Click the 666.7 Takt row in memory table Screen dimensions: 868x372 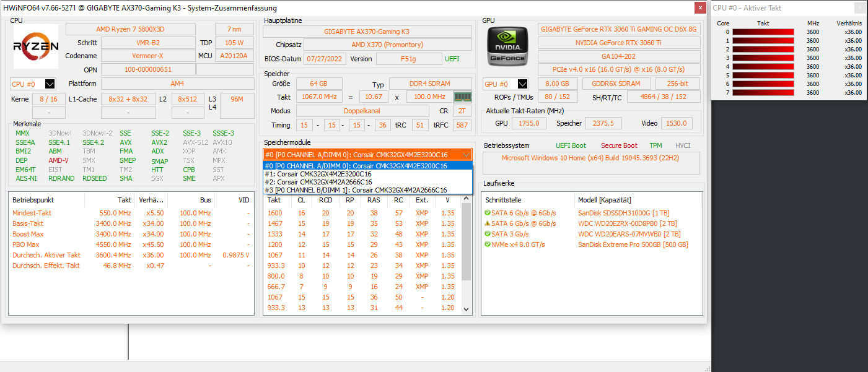pyautogui.click(x=363, y=287)
